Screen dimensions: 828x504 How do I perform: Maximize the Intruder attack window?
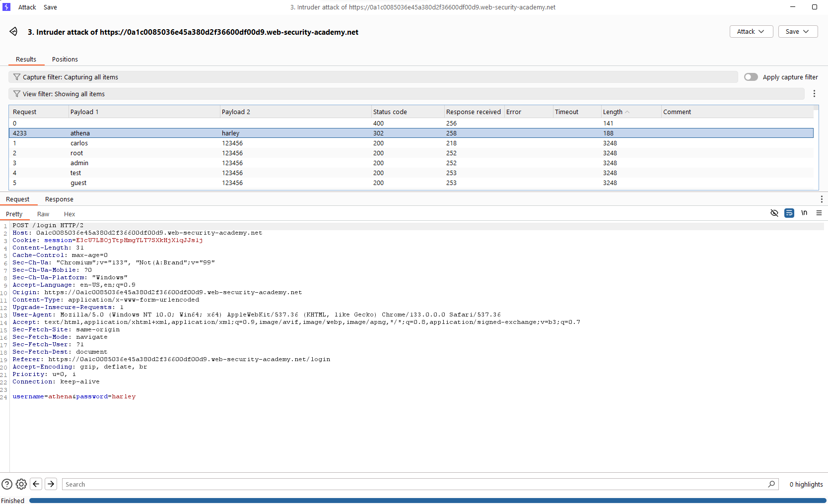point(814,7)
